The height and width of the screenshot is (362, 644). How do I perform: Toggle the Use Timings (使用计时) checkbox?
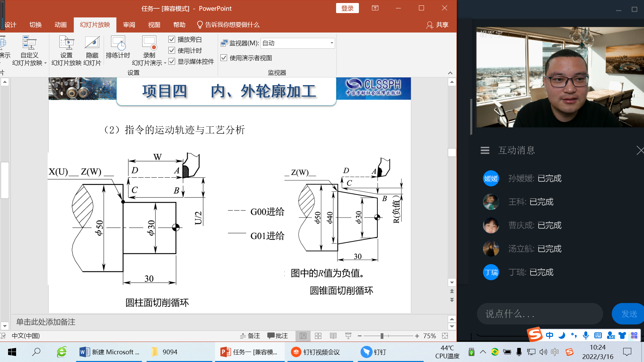tap(172, 51)
